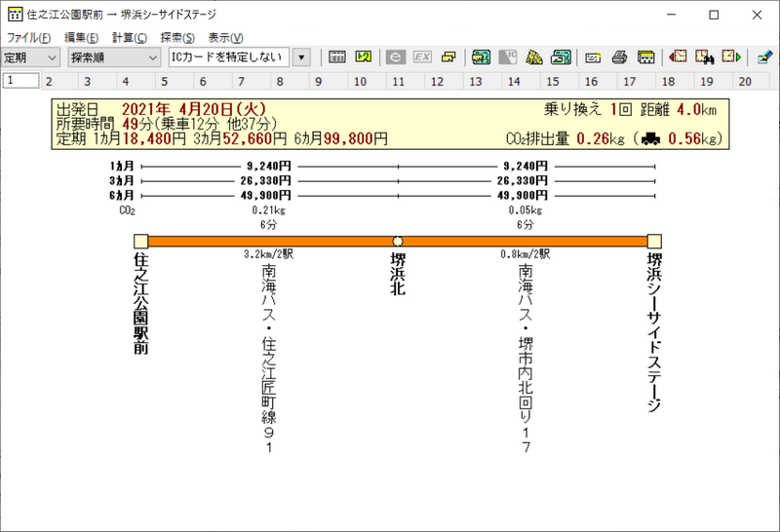Switch to route tab 9
The width and height of the screenshot is (780, 532).
click(x=329, y=81)
